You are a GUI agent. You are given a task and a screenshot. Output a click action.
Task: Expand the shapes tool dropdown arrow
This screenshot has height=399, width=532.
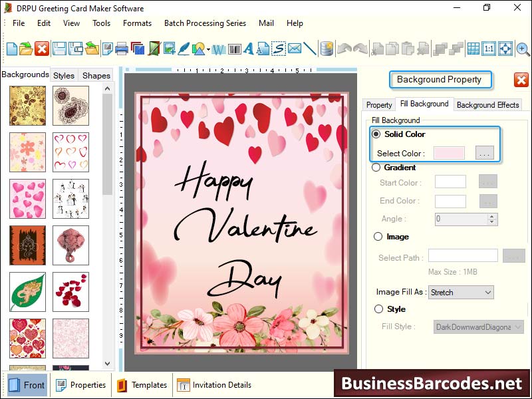click(208, 49)
